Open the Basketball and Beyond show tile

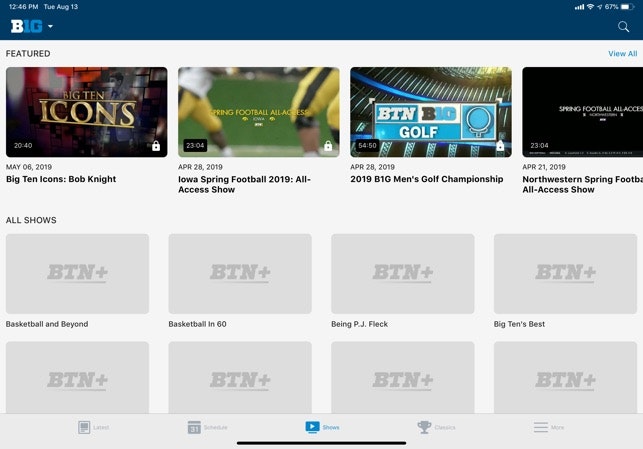77,274
